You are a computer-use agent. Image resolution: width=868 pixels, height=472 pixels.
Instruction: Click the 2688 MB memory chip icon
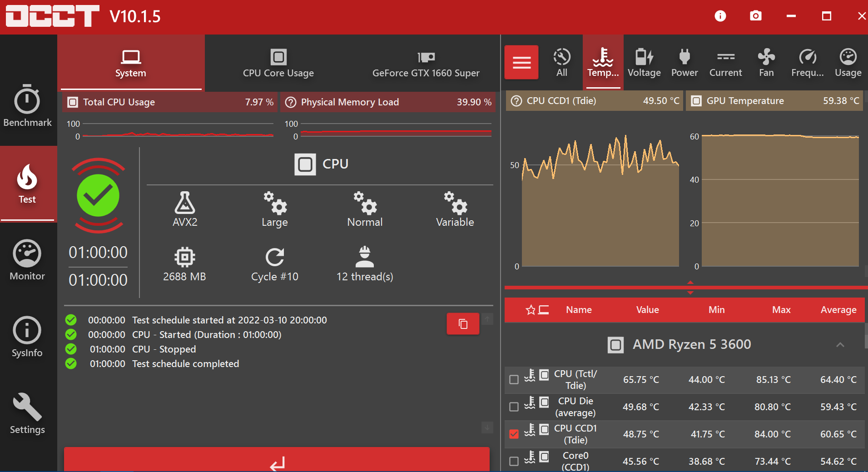coord(185,257)
